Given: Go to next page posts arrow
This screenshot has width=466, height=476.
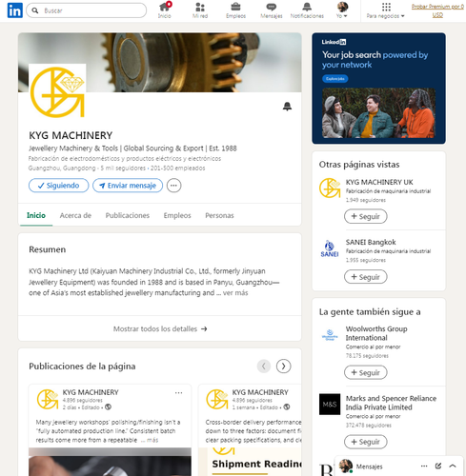Looking at the screenshot, I should (x=283, y=367).
